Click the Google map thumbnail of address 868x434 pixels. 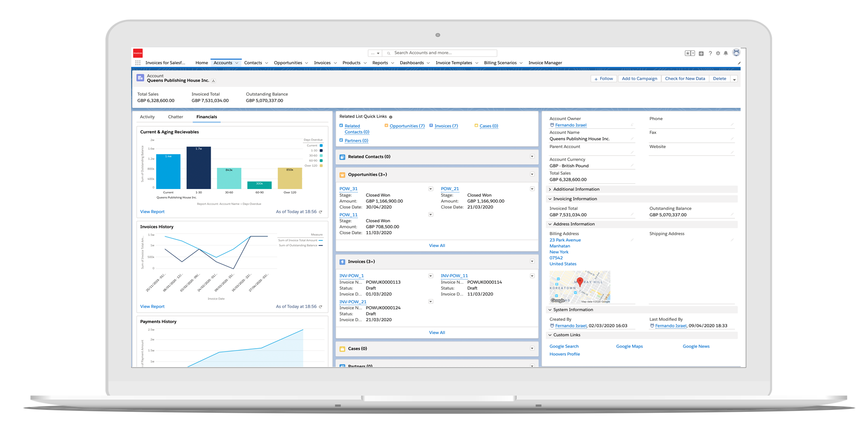(580, 286)
